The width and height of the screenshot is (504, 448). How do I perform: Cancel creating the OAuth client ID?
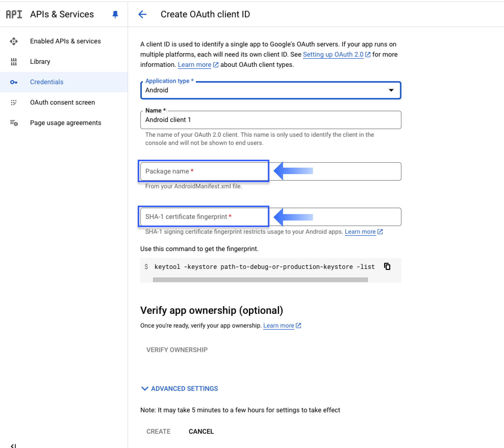(201, 431)
